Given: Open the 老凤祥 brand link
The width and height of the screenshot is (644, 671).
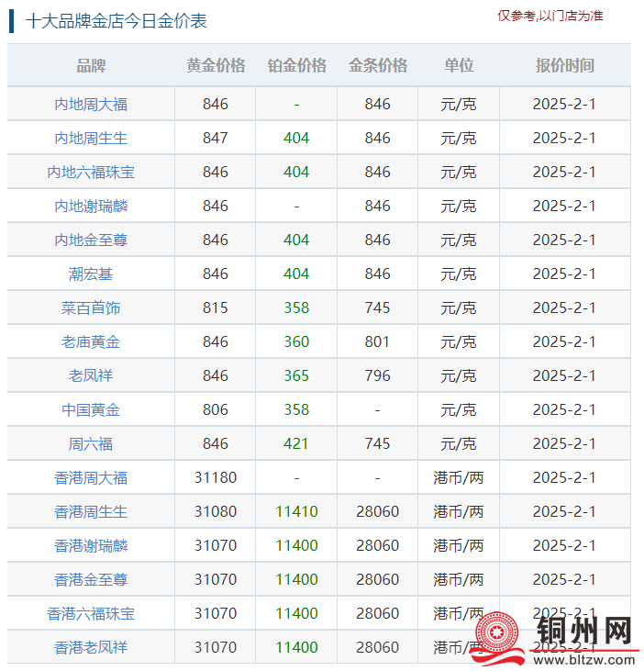Looking at the screenshot, I should pyautogui.click(x=91, y=375).
